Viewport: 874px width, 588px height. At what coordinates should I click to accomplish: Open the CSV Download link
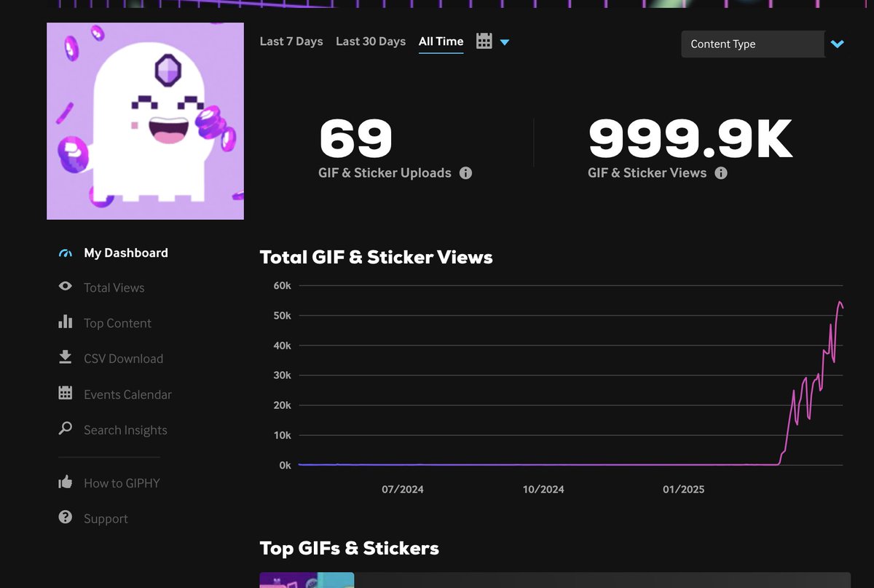coord(124,359)
